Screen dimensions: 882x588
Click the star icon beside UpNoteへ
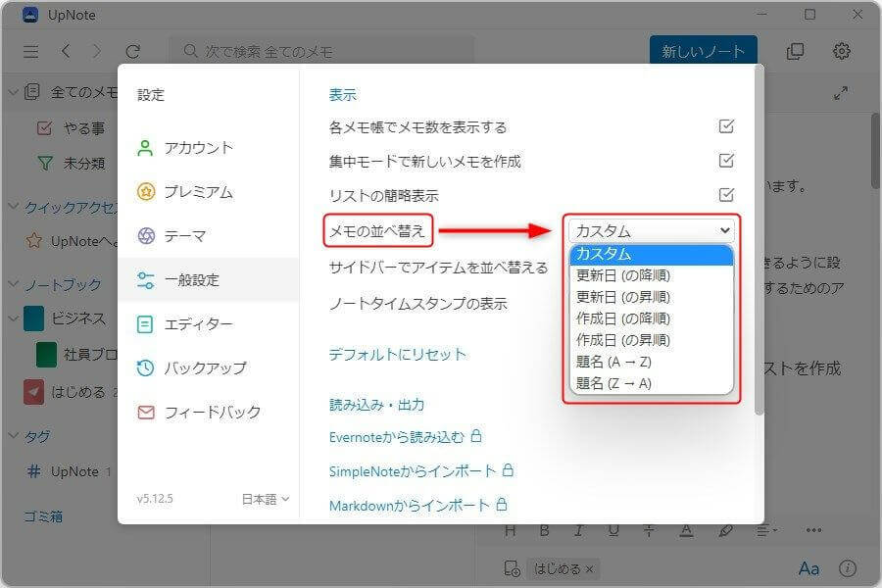[33, 241]
